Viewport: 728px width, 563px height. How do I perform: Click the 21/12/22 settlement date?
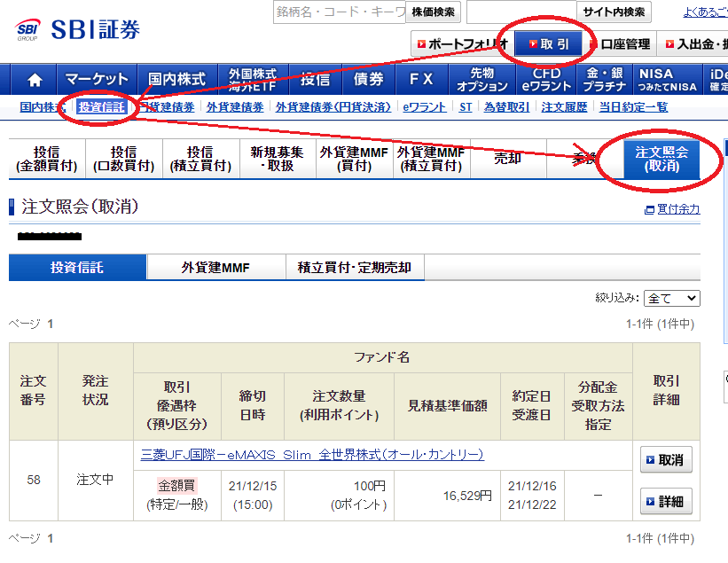tap(532, 504)
